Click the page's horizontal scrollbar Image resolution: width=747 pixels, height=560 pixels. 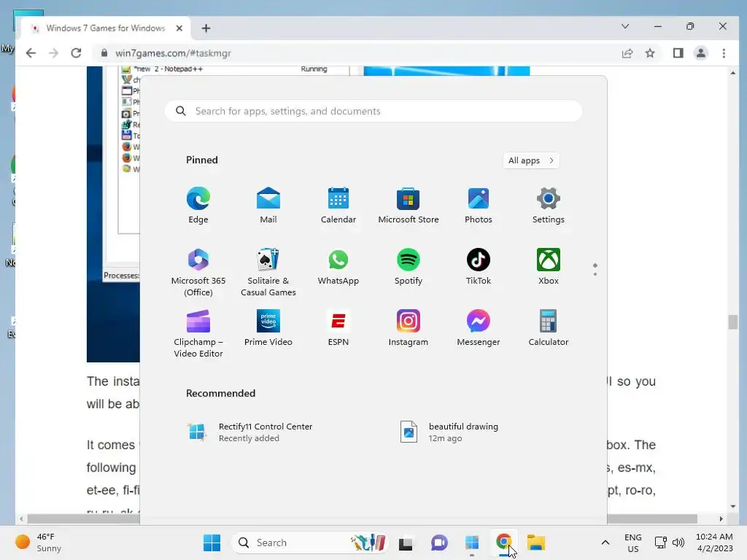(362, 518)
